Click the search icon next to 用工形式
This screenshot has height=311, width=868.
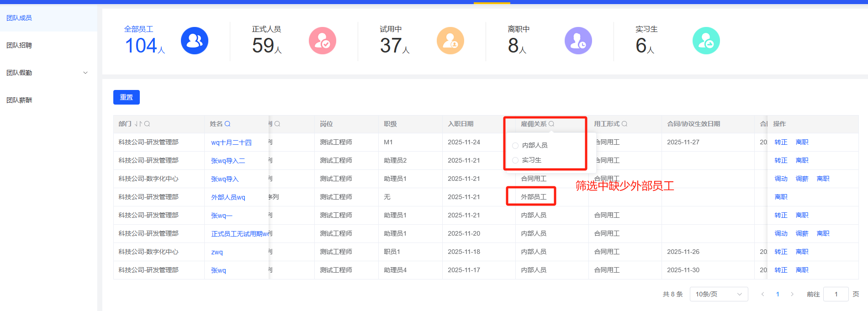(x=625, y=124)
